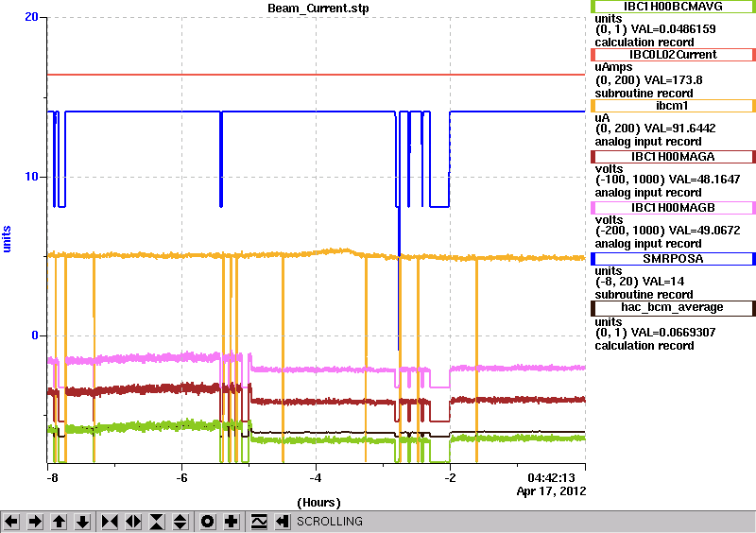
Task: Click the VAL=14 readout for SMRPOSA
Action: (x=656, y=282)
